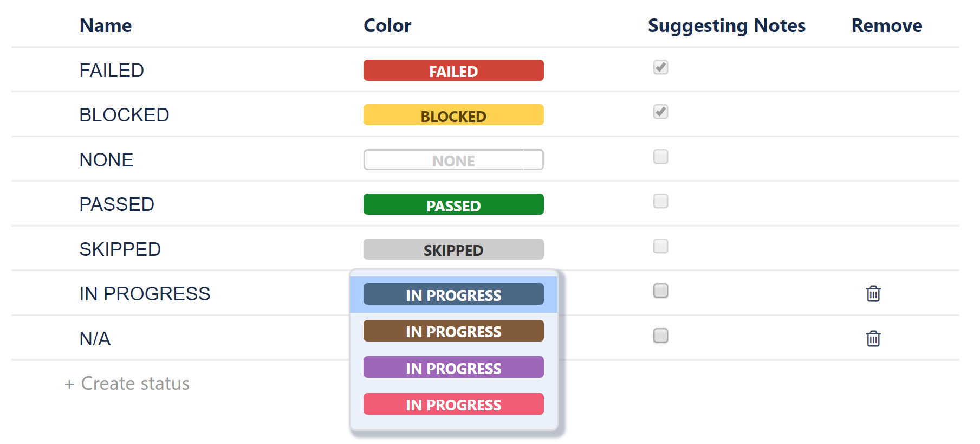Uncheck Suggesting Notes for BLOCKED
Image resolution: width=980 pixels, height=444 pixels.
660,112
